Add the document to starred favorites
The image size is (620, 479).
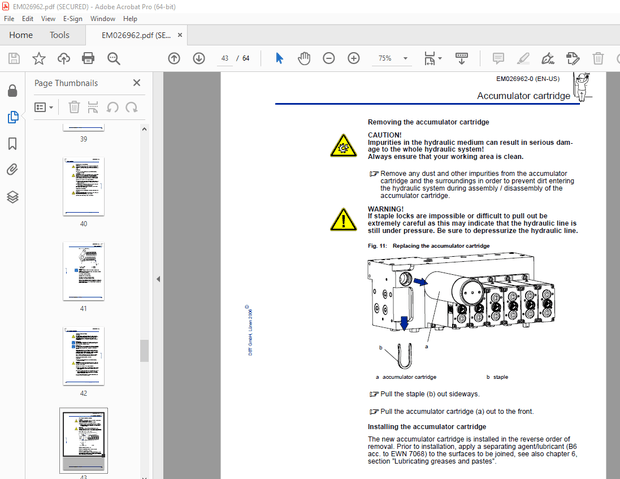(x=39, y=59)
